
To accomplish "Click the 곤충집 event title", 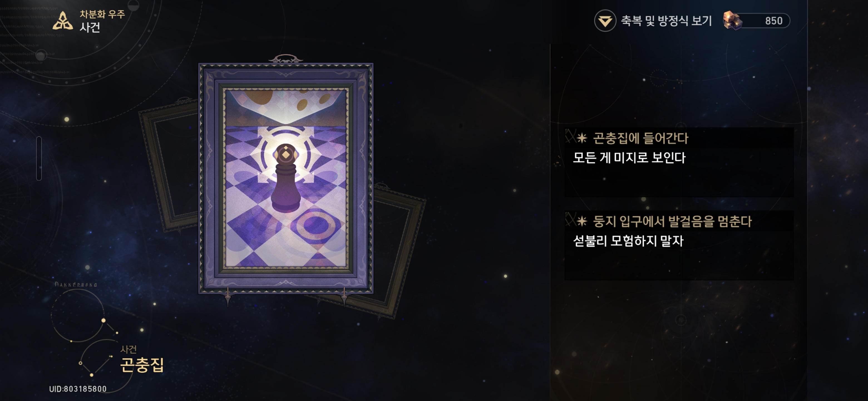I will click(x=142, y=365).
